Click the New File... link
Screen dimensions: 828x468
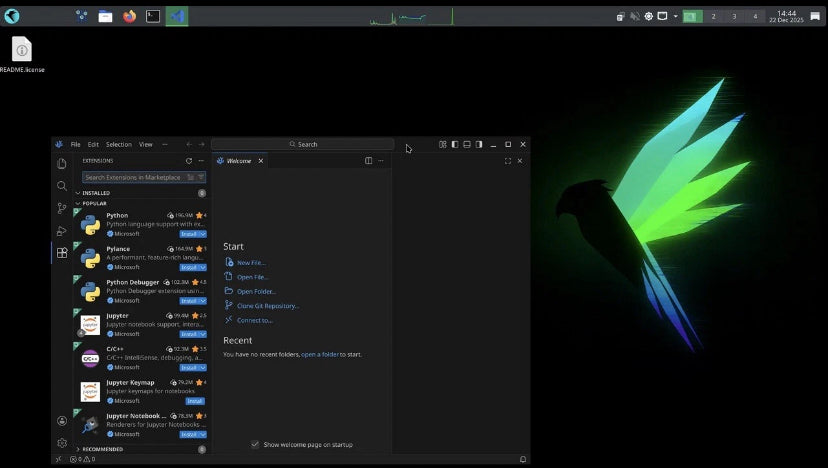tap(251, 263)
